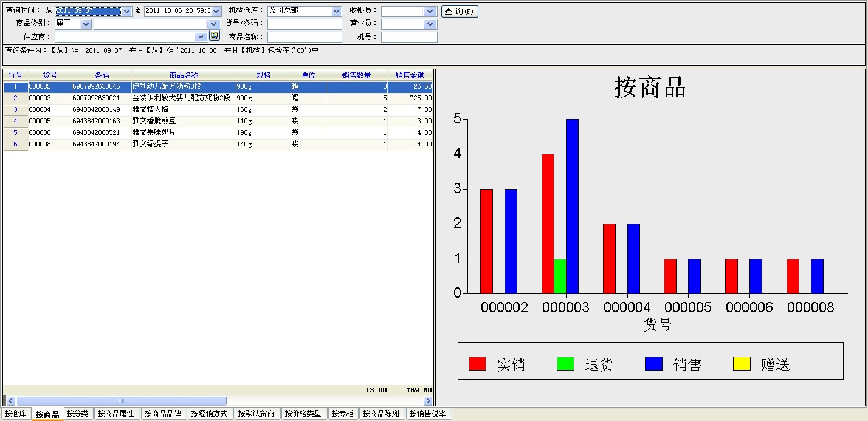Go to the 按销售税率 tab
Image resolution: width=868 pixels, height=421 pixels.
pos(428,414)
